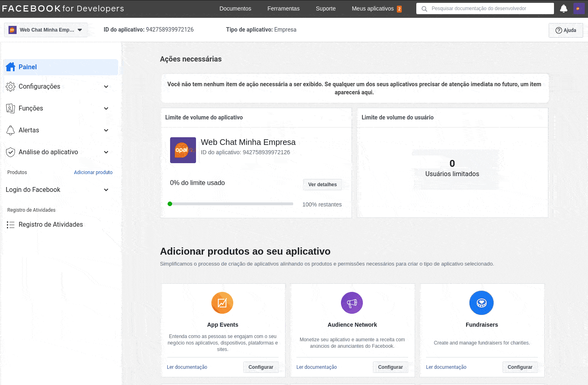Click the Configurações gear icon
This screenshot has width=588, height=385.
11,86
